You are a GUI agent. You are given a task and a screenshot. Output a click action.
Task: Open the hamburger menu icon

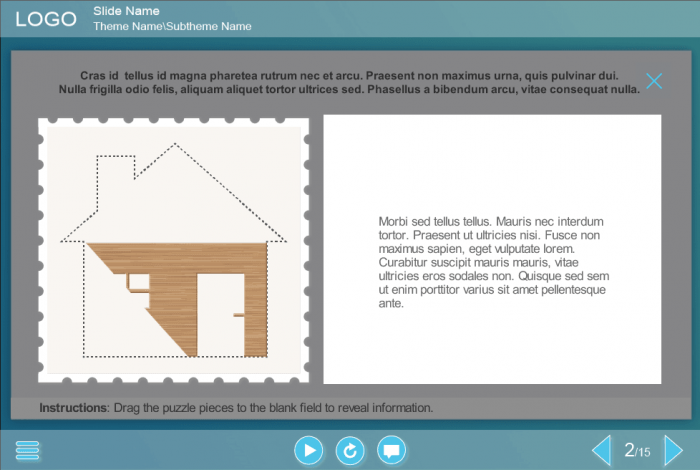(x=28, y=451)
